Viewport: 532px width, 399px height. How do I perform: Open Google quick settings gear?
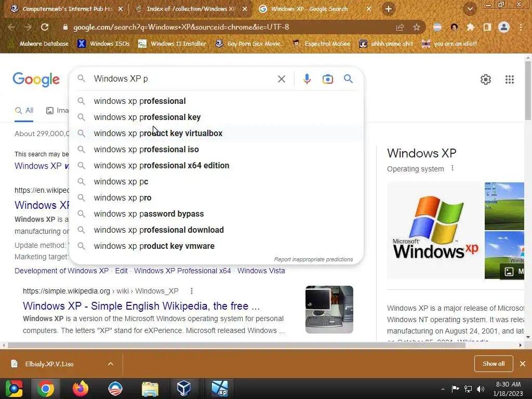tap(486, 79)
